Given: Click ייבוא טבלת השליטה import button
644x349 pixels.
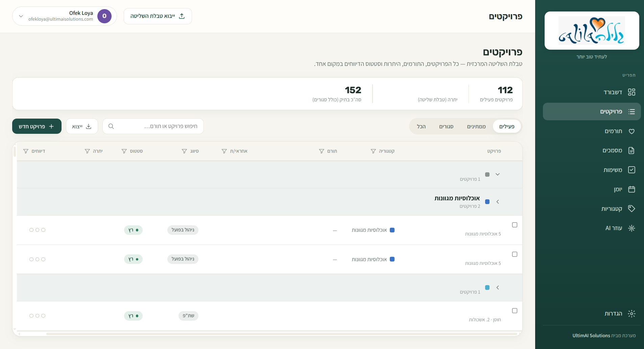Looking at the screenshot, I should pos(158,16).
